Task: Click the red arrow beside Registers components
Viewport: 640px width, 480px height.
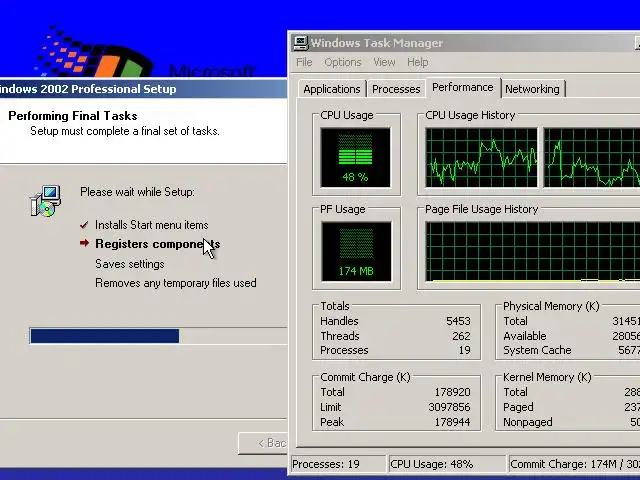Action: tap(84, 243)
